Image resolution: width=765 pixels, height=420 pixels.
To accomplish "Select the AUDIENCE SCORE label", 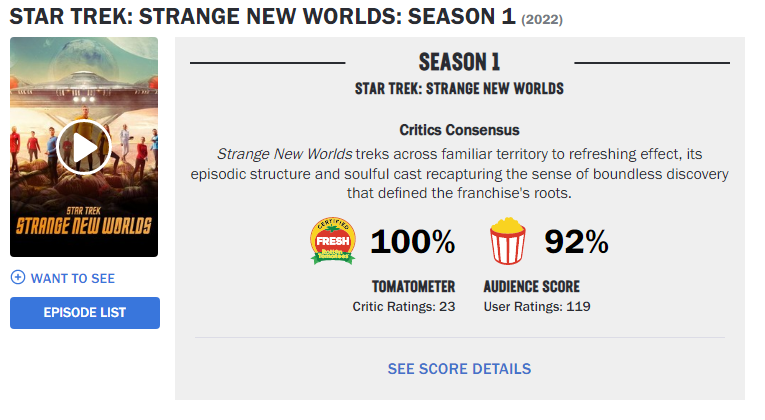I will [531, 286].
